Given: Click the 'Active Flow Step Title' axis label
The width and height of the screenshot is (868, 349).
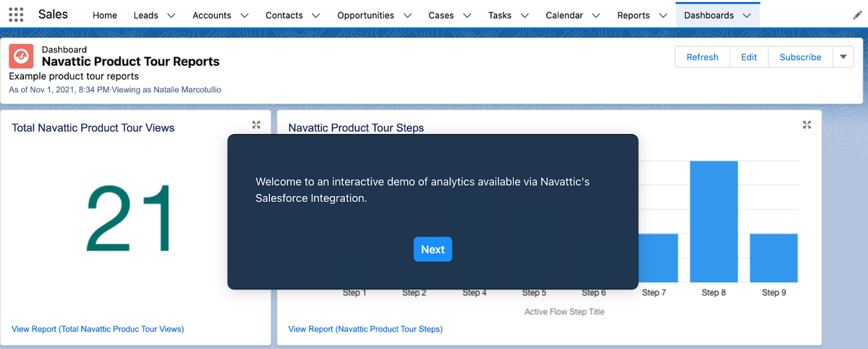Looking at the screenshot, I should click(x=564, y=311).
